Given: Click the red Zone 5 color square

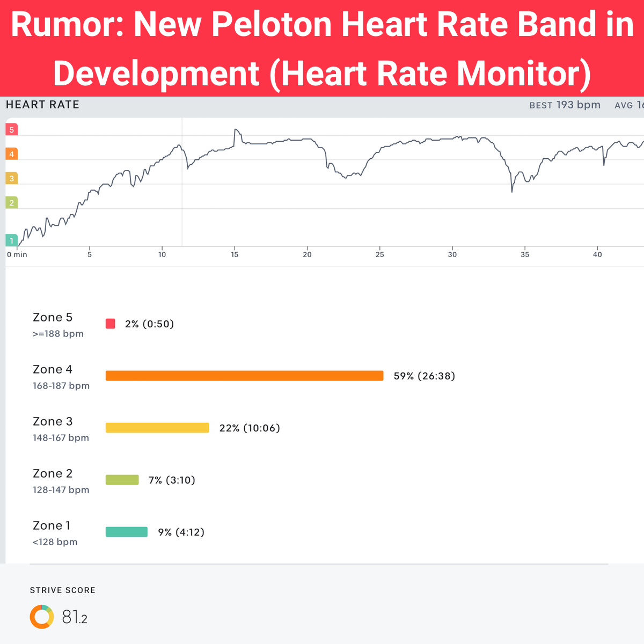Looking at the screenshot, I should pyautogui.click(x=111, y=324).
